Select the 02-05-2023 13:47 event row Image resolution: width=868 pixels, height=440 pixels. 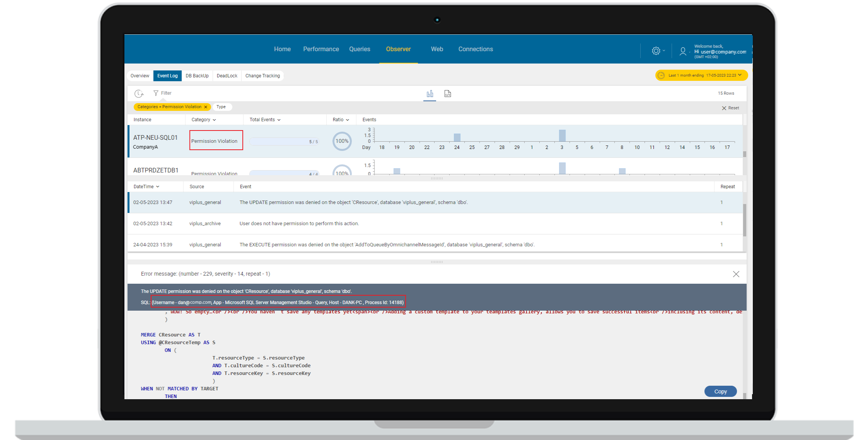click(x=435, y=202)
